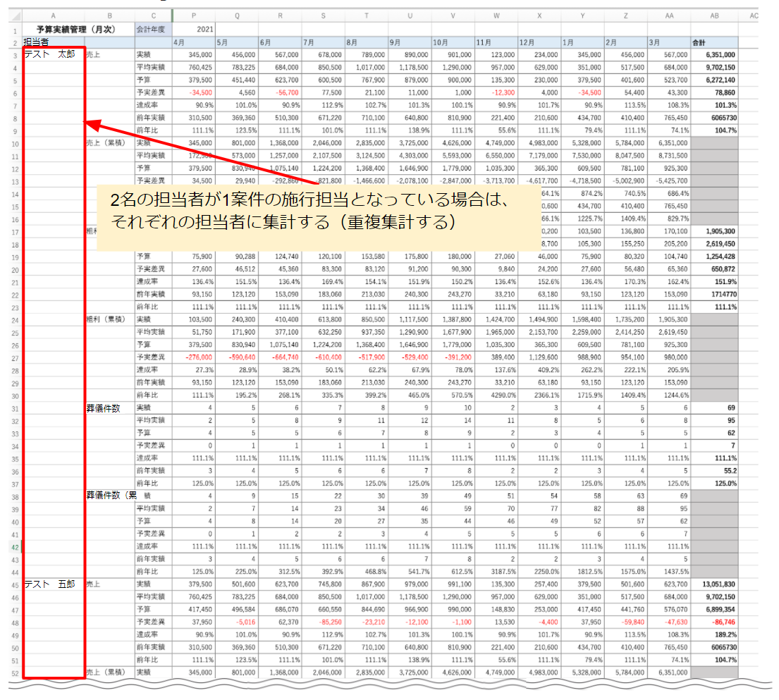779x700 pixels.
Task: Select the 葬儀件数 label in row 31
Action: click(109, 407)
